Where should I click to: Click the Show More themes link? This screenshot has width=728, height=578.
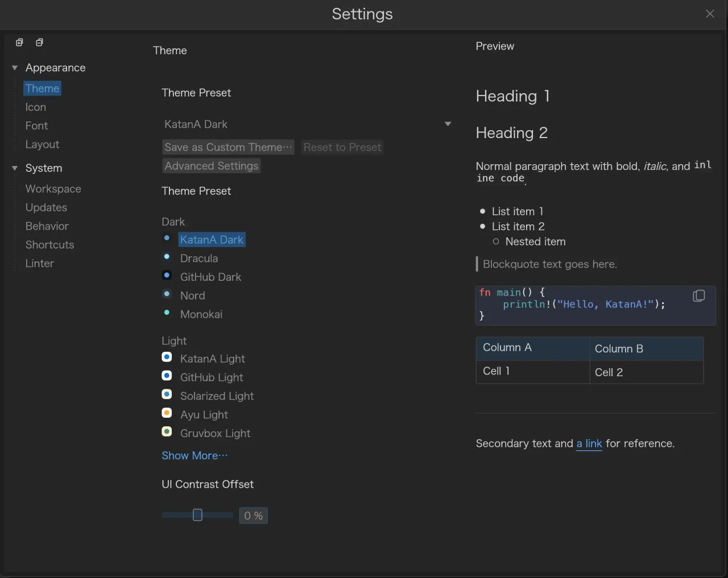(x=195, y=456)
